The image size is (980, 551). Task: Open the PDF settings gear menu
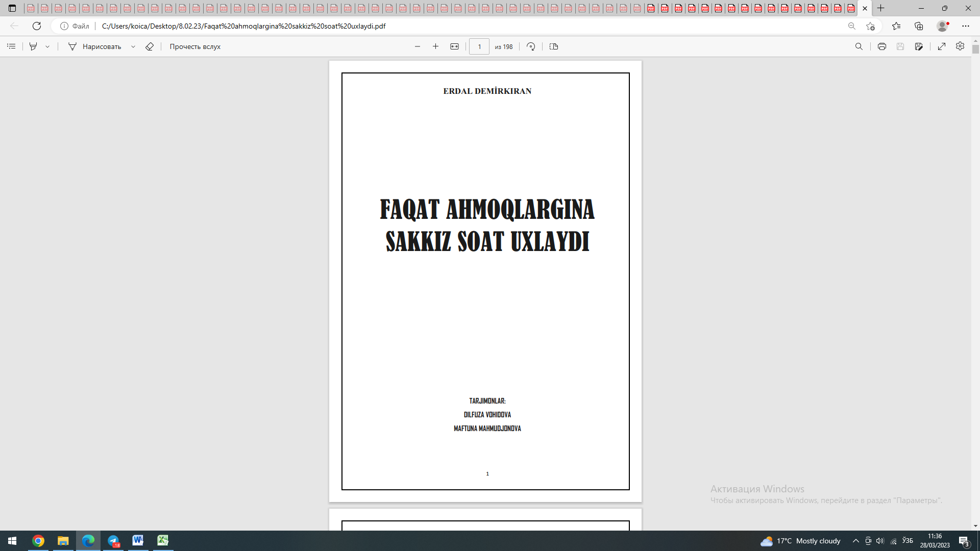[x=960, y=46]
